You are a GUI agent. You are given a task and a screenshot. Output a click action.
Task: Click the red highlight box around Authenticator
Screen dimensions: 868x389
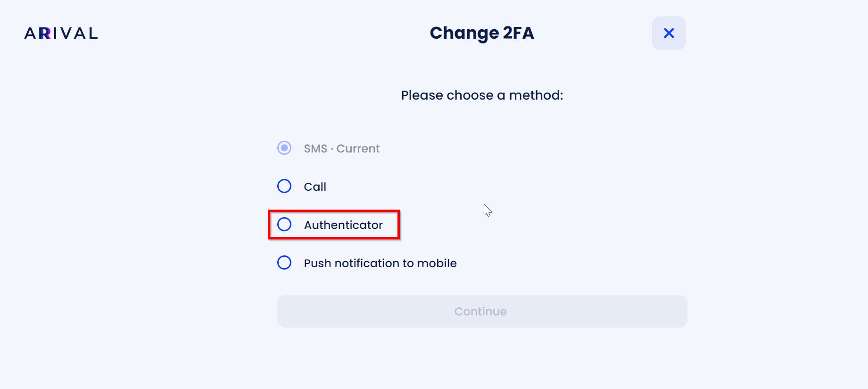(x=334, y=224)
